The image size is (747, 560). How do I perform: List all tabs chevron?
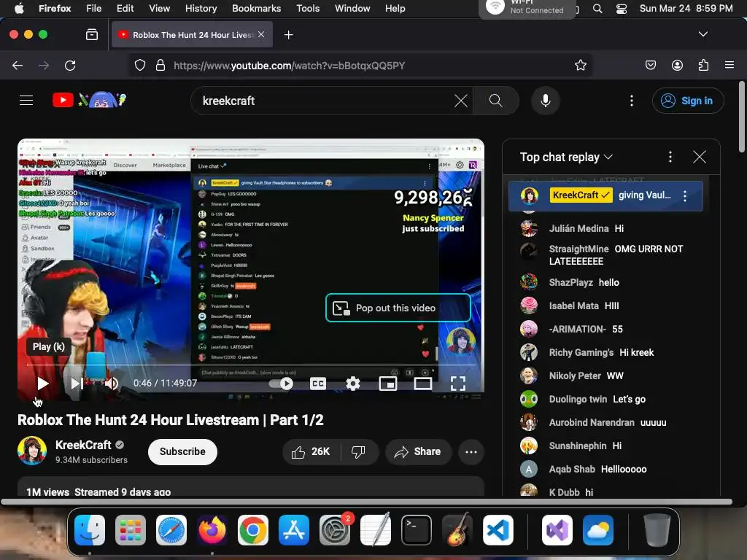pyautogui.click(x=703, y=34)
